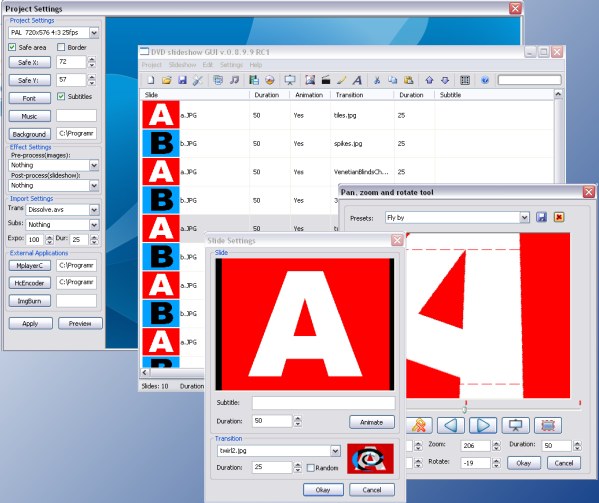The width and height of the screenshot is (599, 503).
Task: Open the Settings menu
Action: point(231,65)
